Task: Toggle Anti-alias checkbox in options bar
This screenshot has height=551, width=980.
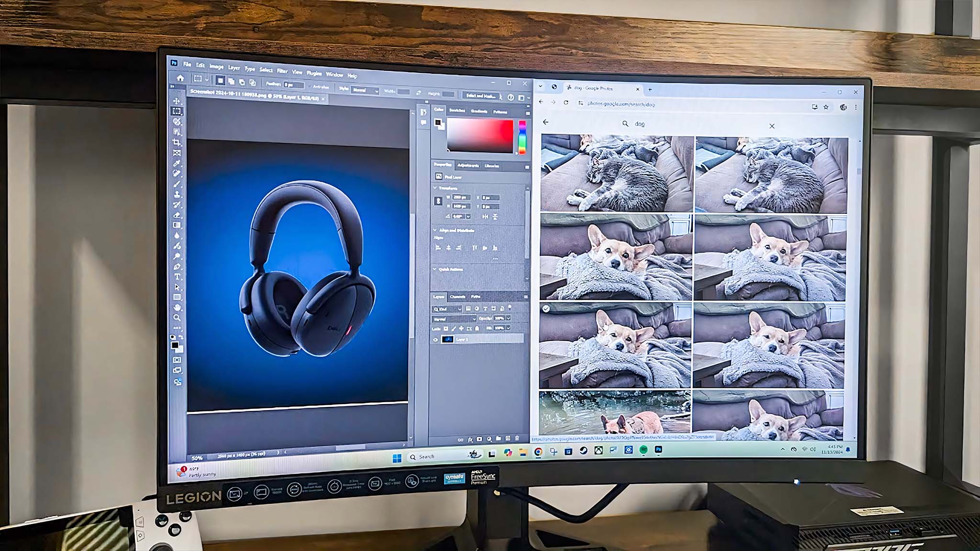Action: (310, 87)
